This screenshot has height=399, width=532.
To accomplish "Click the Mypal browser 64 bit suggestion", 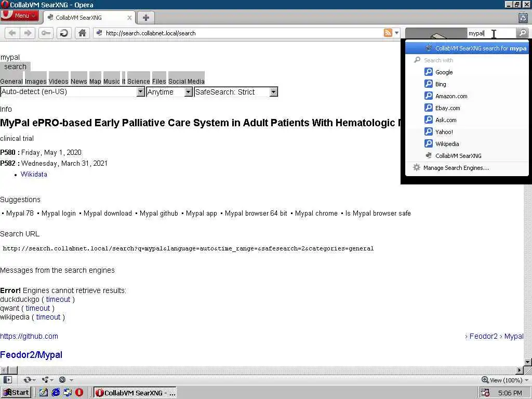I will [x=256, y=213].
